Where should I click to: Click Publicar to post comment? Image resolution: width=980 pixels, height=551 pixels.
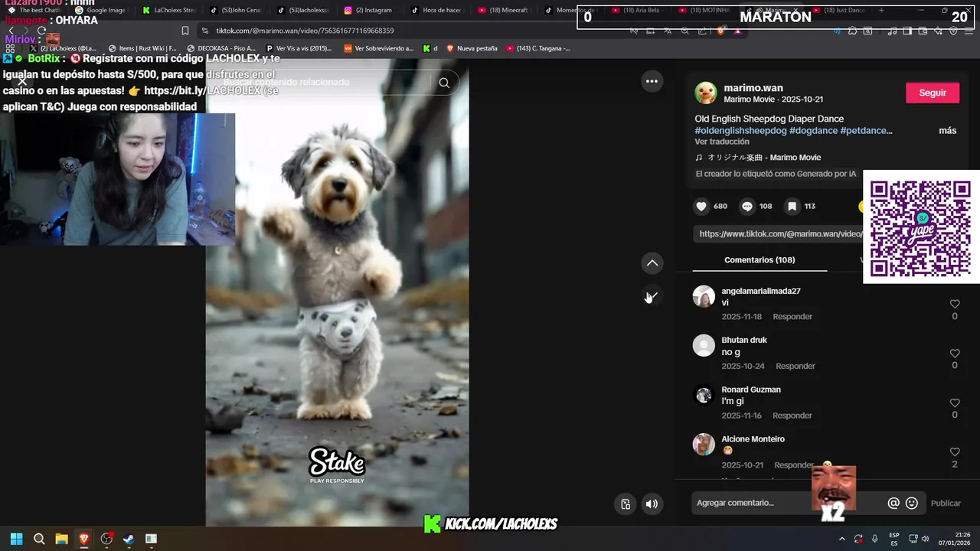(x=946, y=503)
